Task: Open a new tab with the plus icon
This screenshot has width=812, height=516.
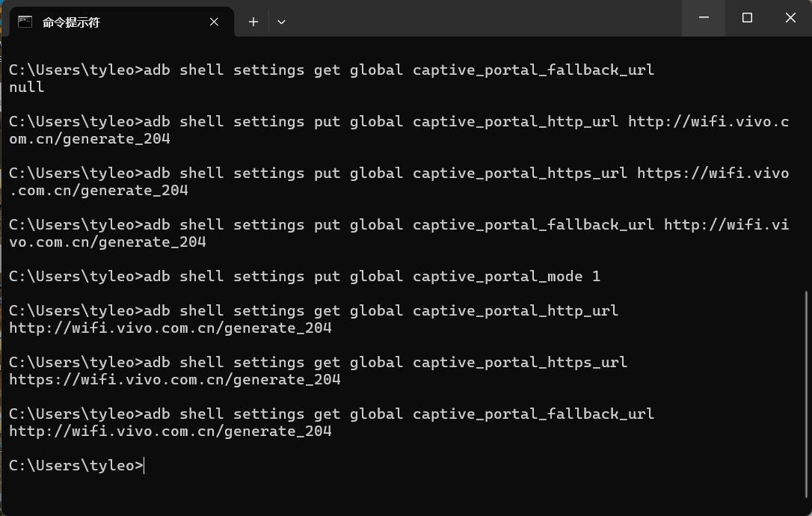Action: (x=253, y=22)
